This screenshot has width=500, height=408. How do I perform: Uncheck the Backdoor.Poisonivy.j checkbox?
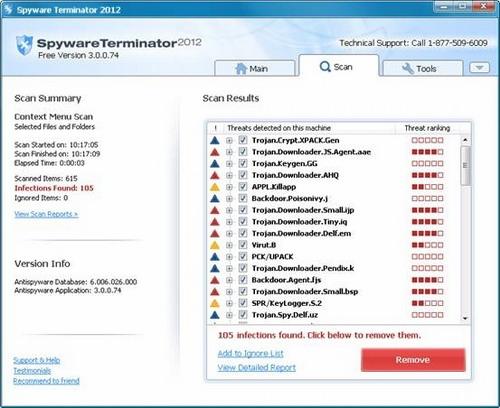pyautogui.click(x=243, y=199)
